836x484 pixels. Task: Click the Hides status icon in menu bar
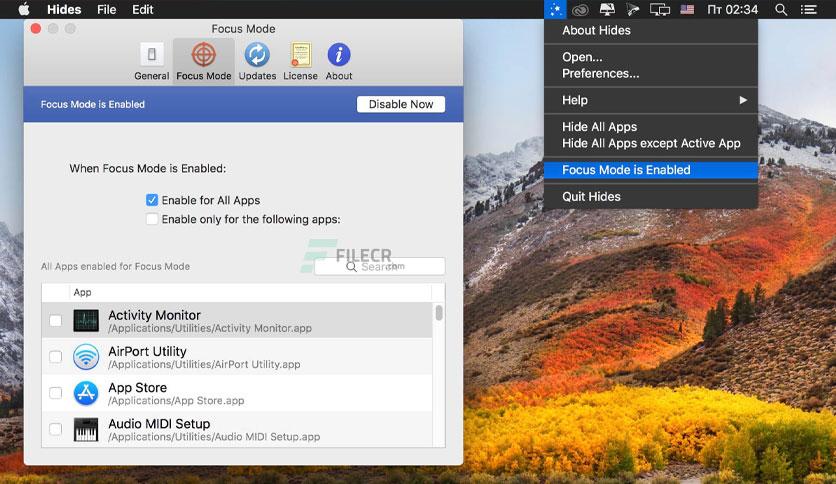pyautogui.click(x=555, y=10)
